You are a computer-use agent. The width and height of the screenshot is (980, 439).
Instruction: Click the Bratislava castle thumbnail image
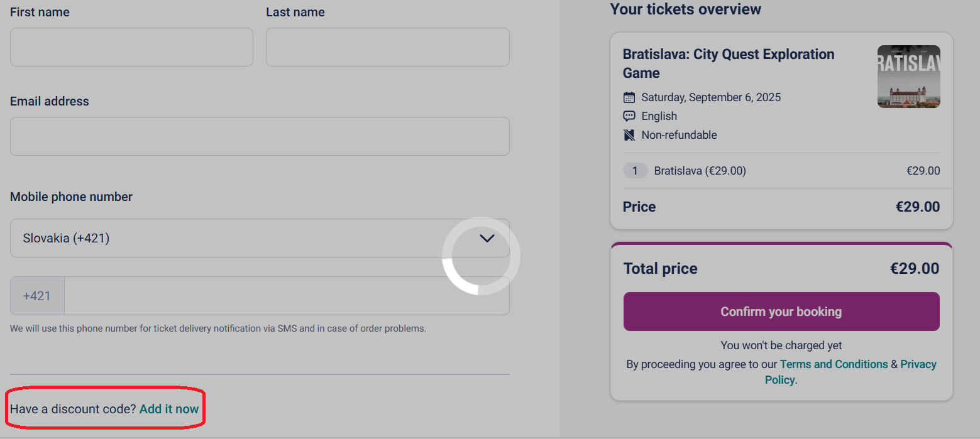coord(908,77)
